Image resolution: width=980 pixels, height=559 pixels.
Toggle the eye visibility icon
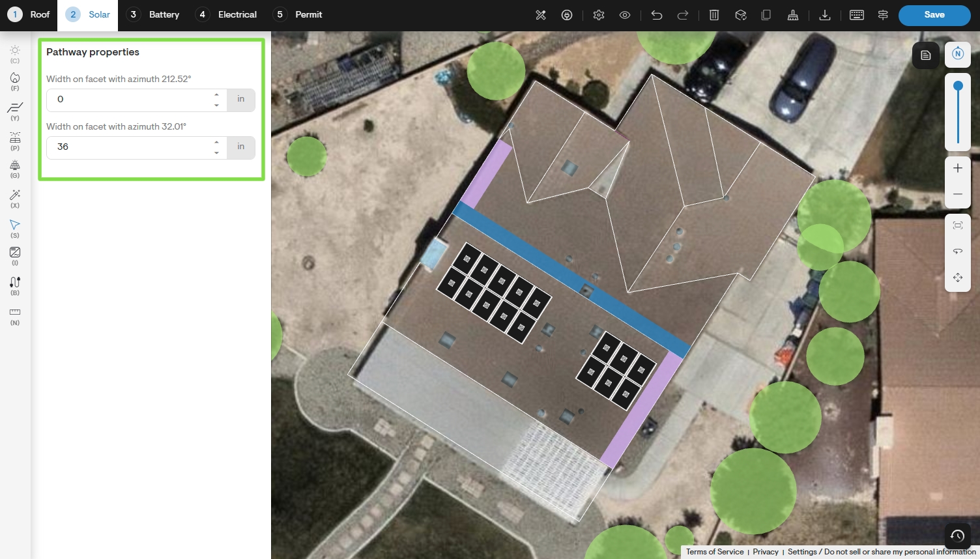click(625, 15)
